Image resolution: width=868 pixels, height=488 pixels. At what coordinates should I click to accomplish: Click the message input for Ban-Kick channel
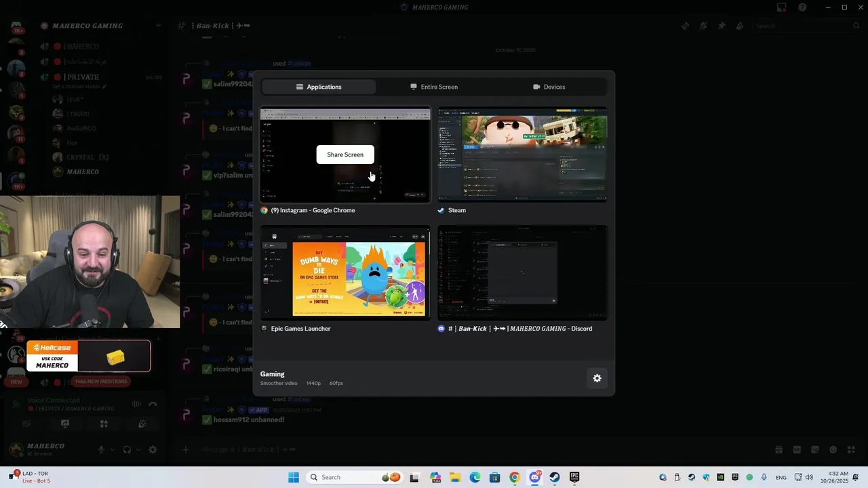pyautogui.click(x=475, y=449)
